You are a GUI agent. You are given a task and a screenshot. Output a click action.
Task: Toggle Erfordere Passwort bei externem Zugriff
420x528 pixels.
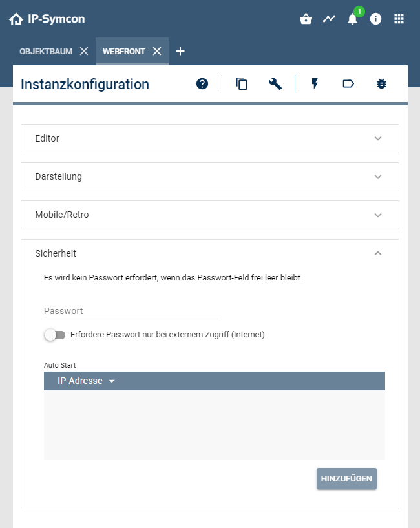pos(54,335)
